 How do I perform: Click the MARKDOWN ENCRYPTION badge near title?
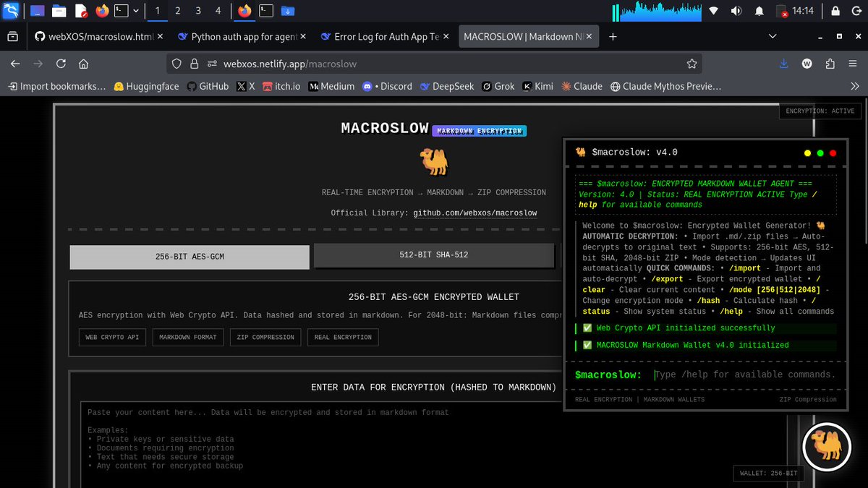click(x=479, y=131)
